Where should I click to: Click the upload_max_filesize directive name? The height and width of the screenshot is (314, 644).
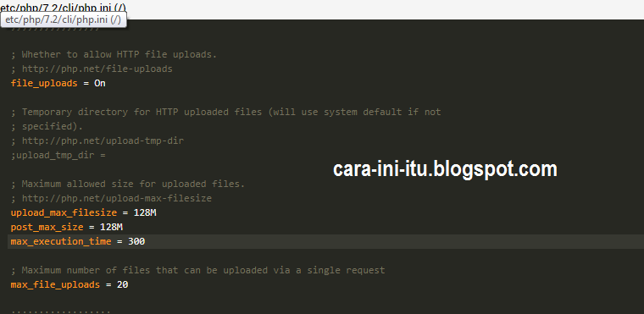point(64,213)
